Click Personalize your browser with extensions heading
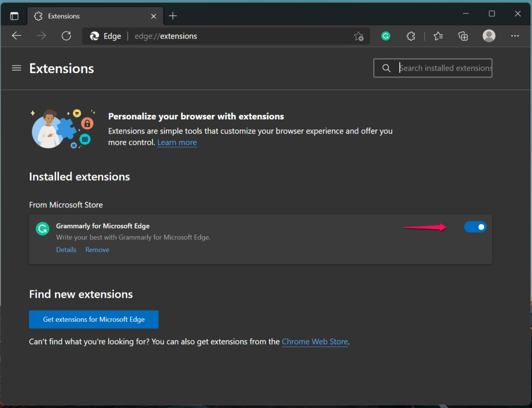The height and width of the screenshot is (408, 532). (x=196, y=116)
